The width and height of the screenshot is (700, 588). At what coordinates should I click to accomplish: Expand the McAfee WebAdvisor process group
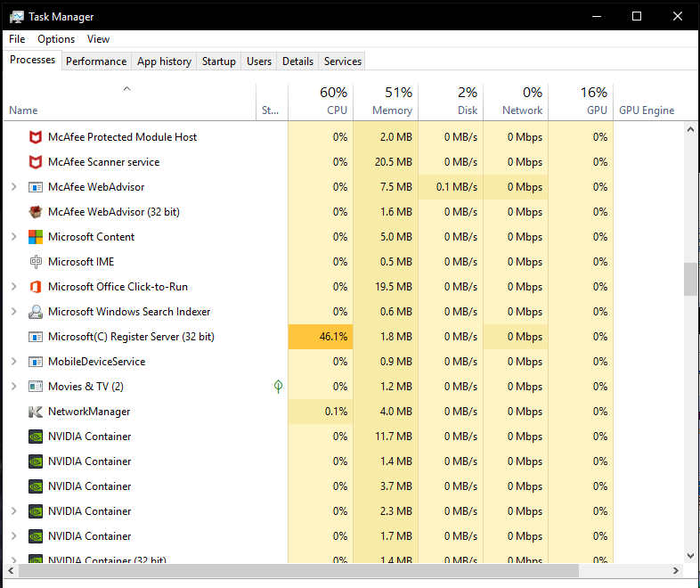point(14,186)
